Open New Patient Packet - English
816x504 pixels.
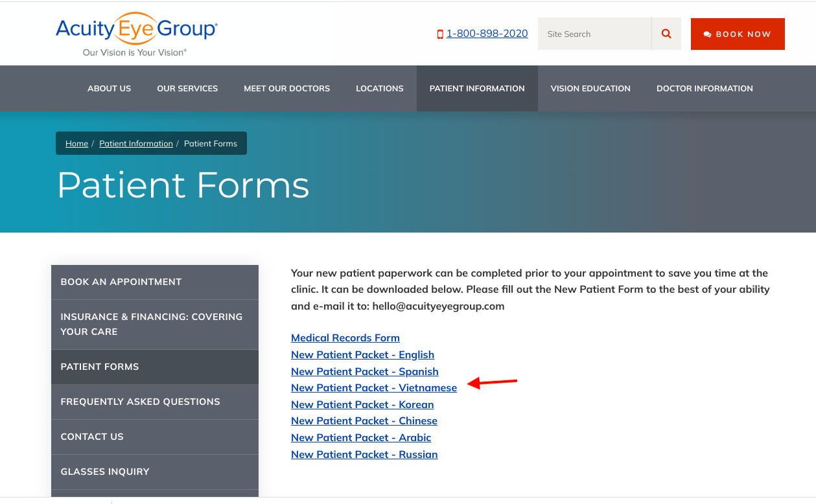pyautogui.click(x=362, y=354)
